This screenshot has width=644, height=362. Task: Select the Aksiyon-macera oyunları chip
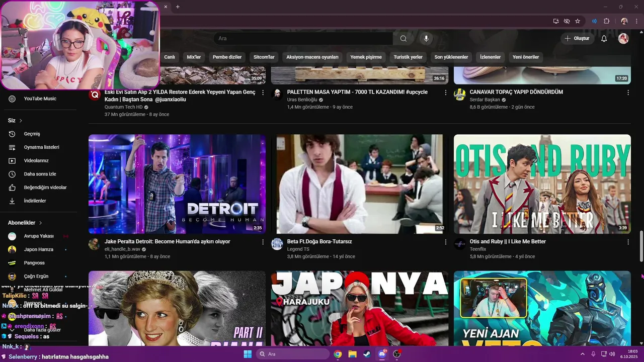tap(312, 57)
